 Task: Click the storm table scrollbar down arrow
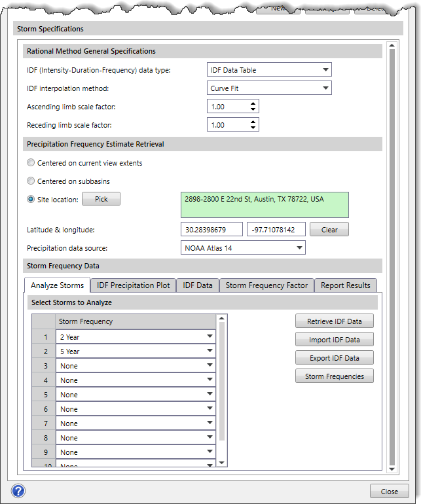click(221, 463)
